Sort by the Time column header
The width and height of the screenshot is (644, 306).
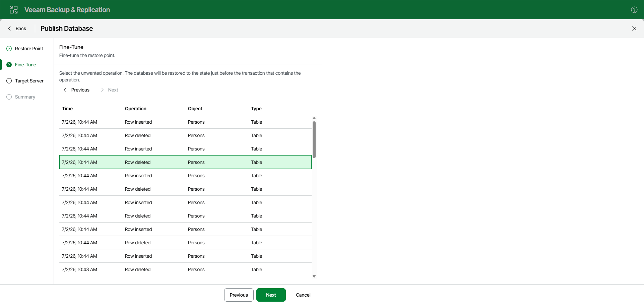click(x=67, y=109)
